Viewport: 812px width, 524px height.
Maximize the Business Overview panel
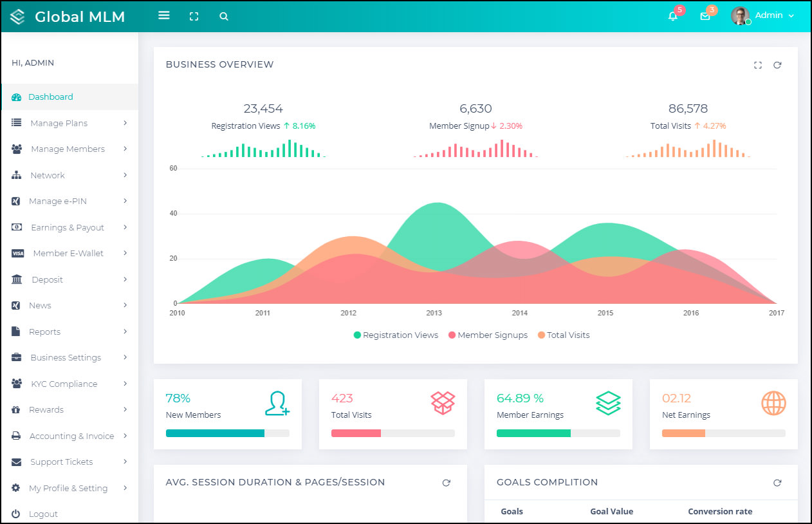tap(758, 65)
